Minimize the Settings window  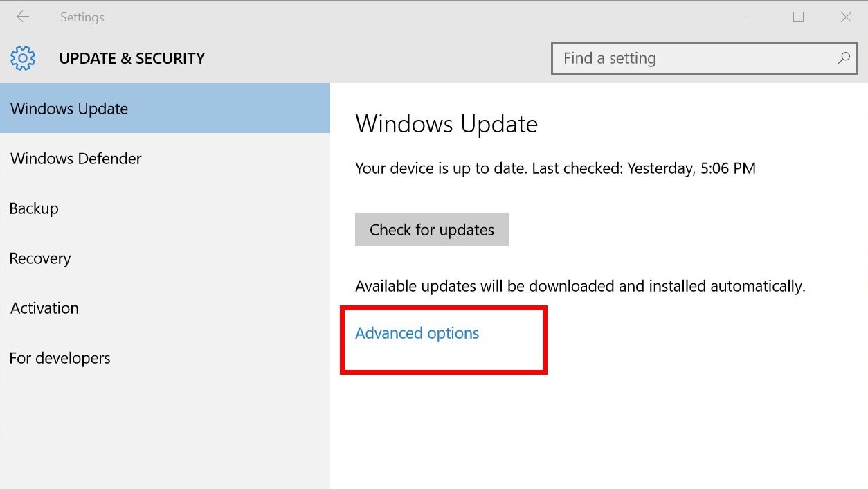pos(752,17)
